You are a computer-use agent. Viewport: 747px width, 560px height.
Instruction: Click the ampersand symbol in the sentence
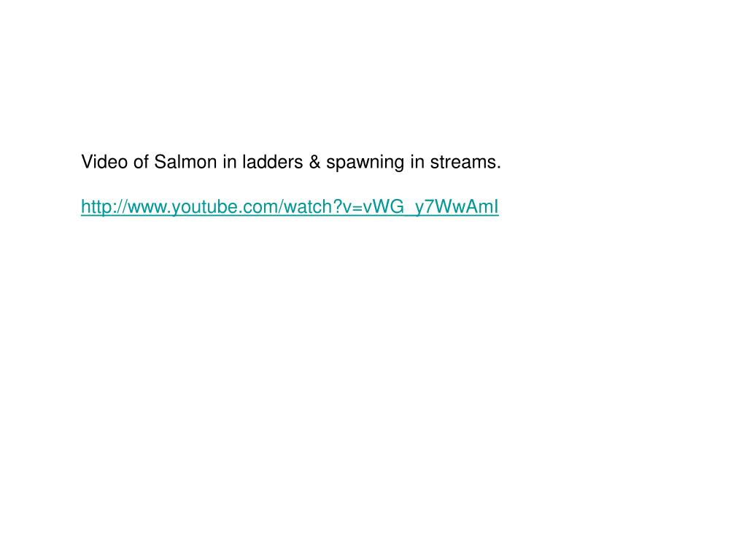[x=314, y=162]
